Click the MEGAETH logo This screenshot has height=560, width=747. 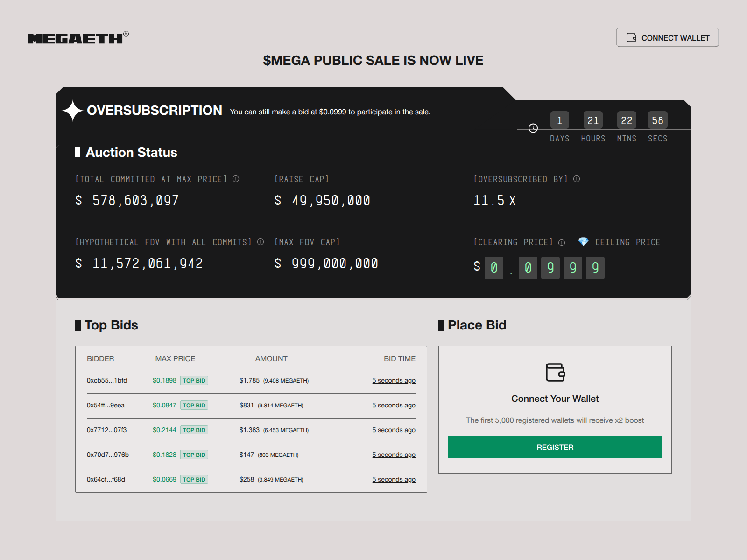click(76, 38)
